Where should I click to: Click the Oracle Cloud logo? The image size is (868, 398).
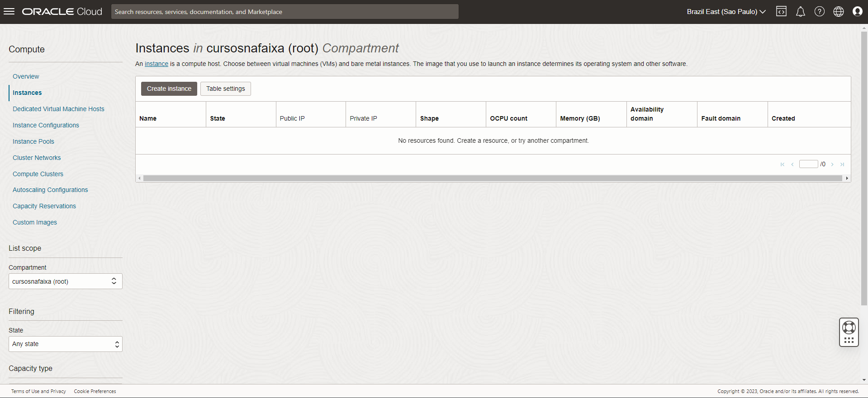62,12
